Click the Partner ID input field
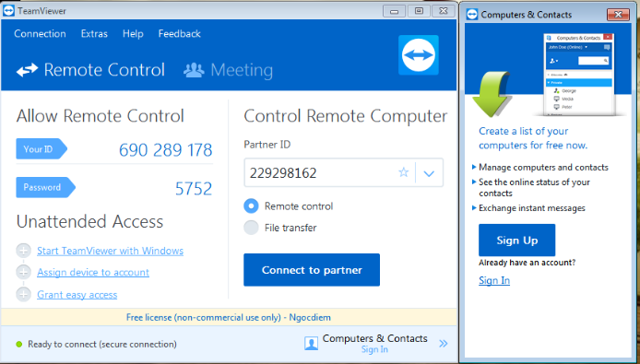 pyautogui.click(x=344, y=172)
